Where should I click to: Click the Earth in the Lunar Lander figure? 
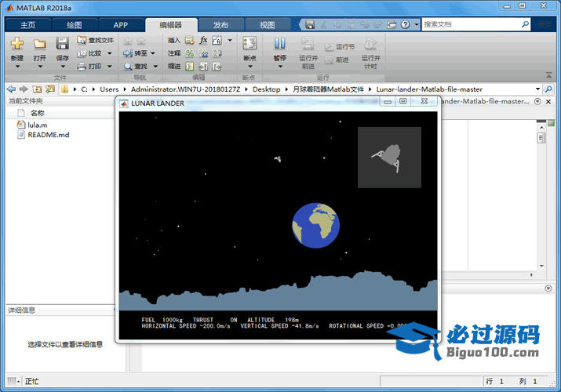[x=315, y=226]
